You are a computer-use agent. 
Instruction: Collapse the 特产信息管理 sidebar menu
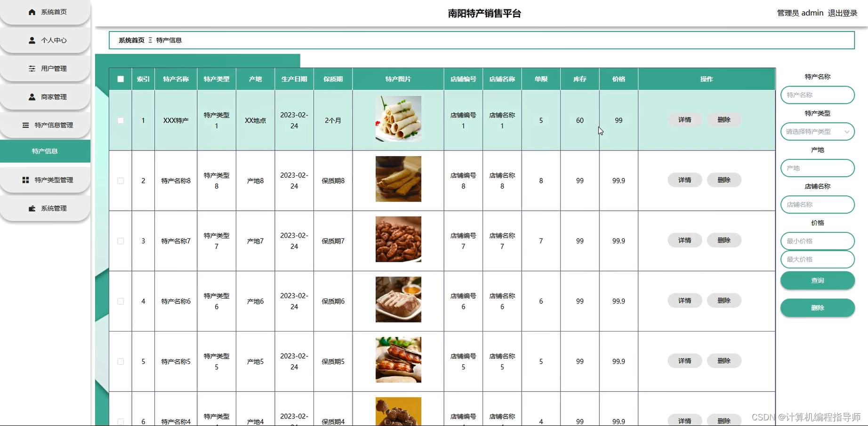click(45, 125)
